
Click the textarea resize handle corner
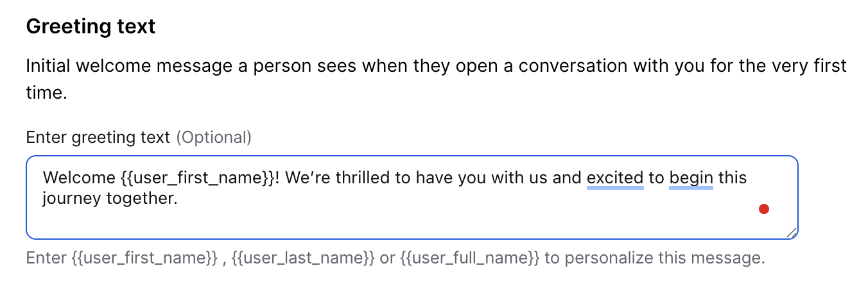coord(792,233)
